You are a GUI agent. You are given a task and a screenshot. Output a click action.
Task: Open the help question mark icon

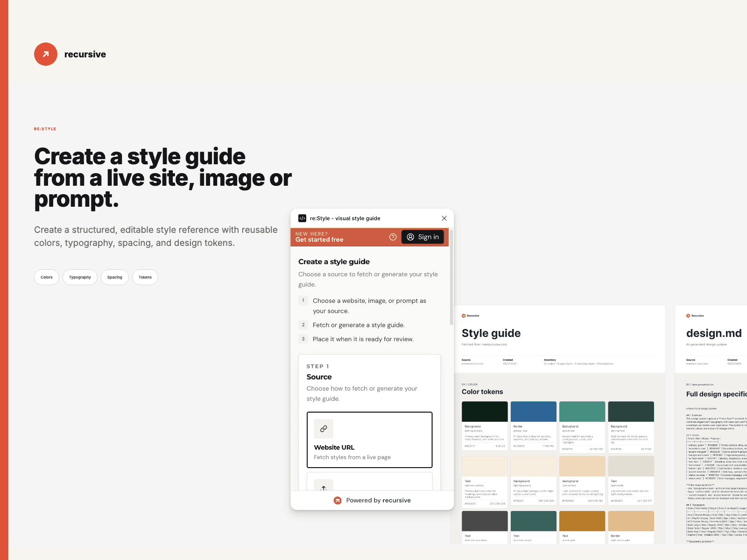point(393,237)
